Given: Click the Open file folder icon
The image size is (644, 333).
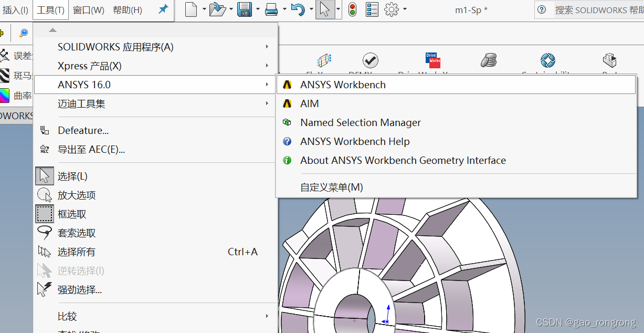Looking at the screenshot, I should [x=218, y=9].
